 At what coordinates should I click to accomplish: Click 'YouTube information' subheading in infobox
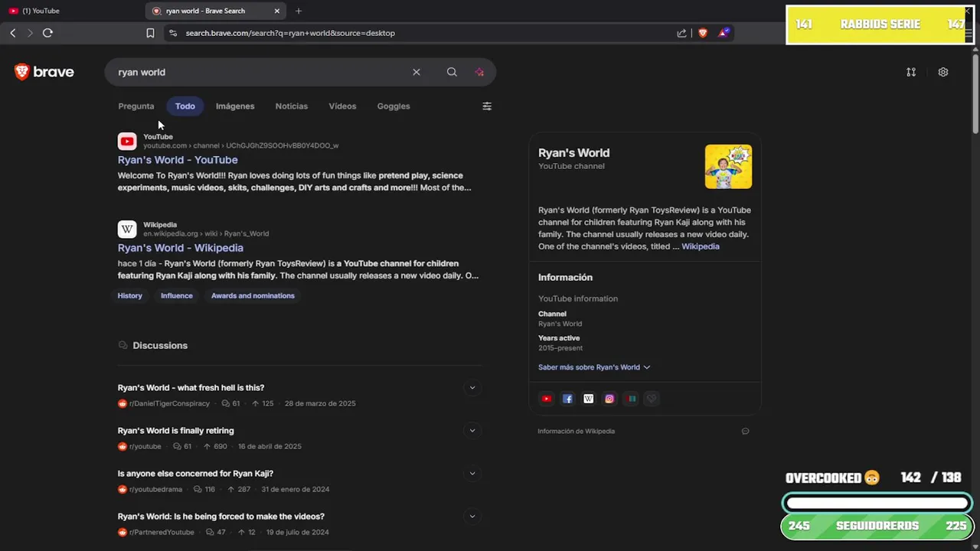[578, 298]
